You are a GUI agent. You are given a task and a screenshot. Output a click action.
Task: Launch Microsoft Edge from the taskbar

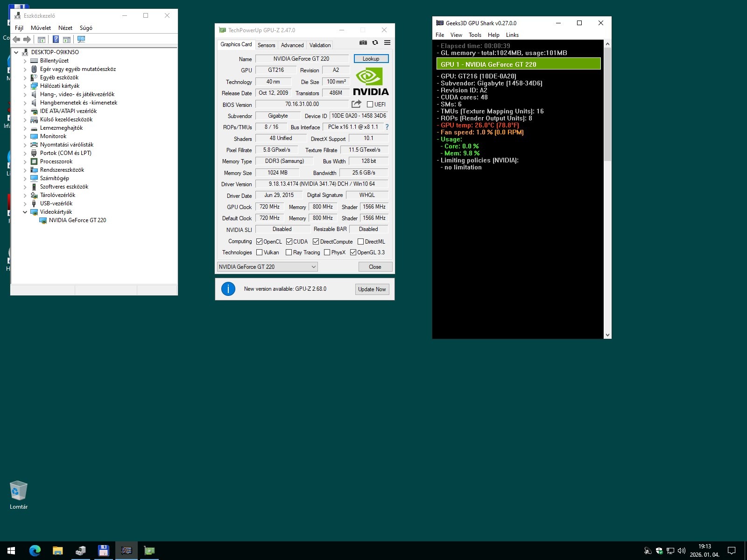pos(35,551)
